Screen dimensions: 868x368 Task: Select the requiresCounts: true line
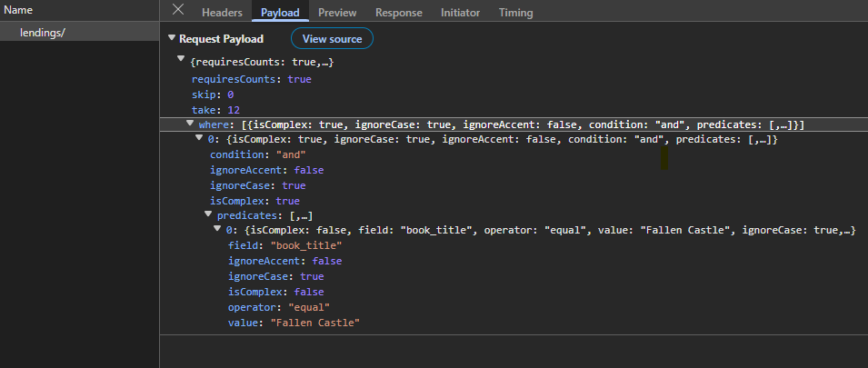pyautogui.click(x=252, y=79)
